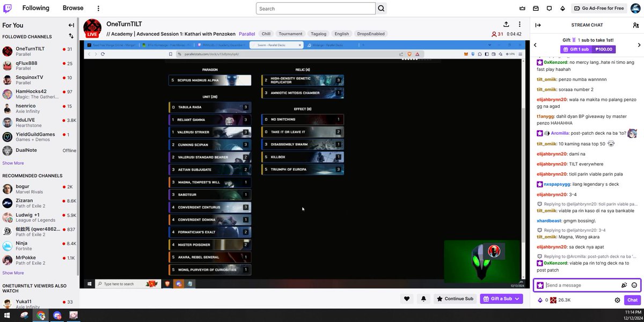
Task: Open Ninja Fortnite channel
Action: coord(38,246)
